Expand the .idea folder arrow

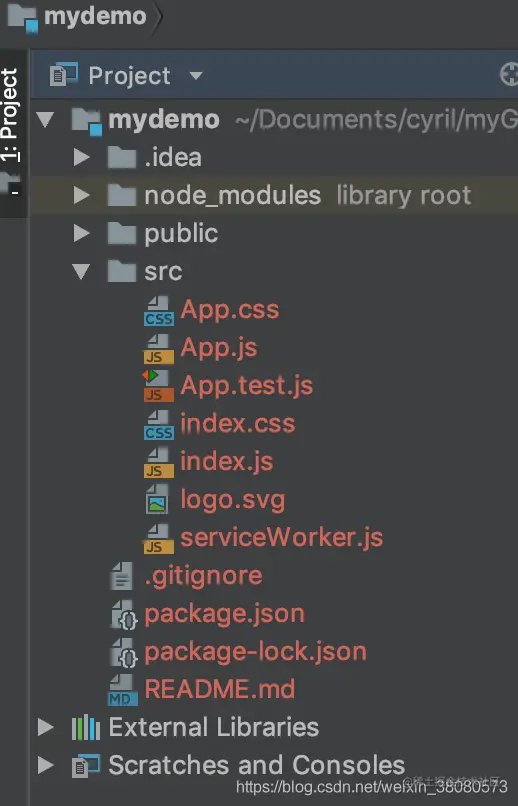point(82,157)
